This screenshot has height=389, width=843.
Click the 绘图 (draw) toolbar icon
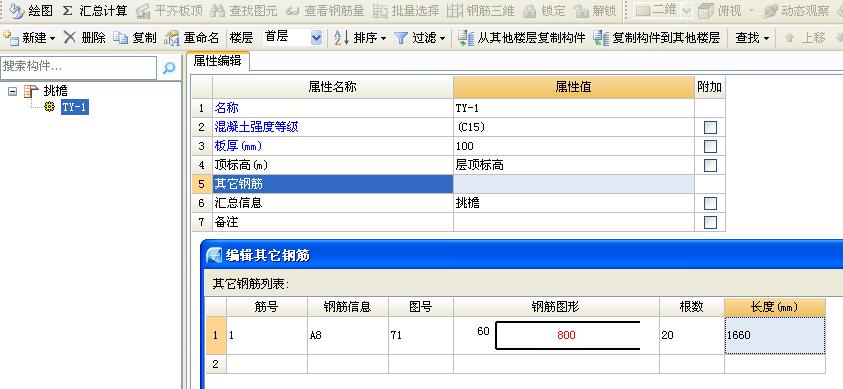point(17,11)
